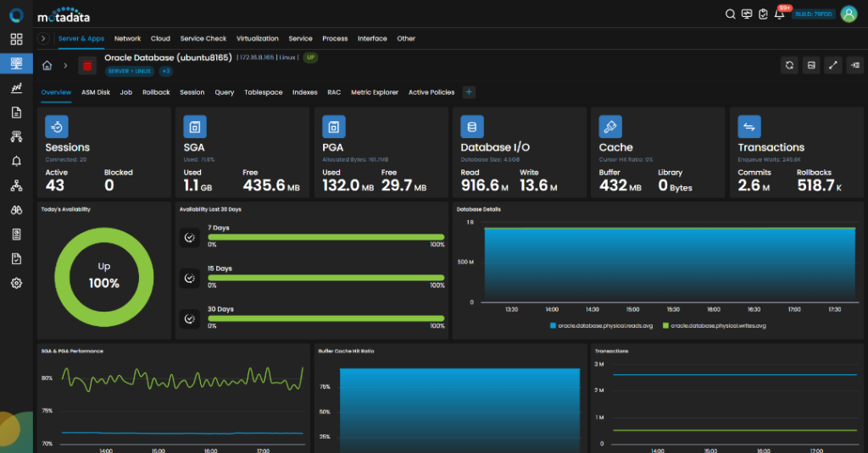The image size is (868, 453).
Task: Click the alerts bell in left sidebar
Action: click(x=16, y=161)
